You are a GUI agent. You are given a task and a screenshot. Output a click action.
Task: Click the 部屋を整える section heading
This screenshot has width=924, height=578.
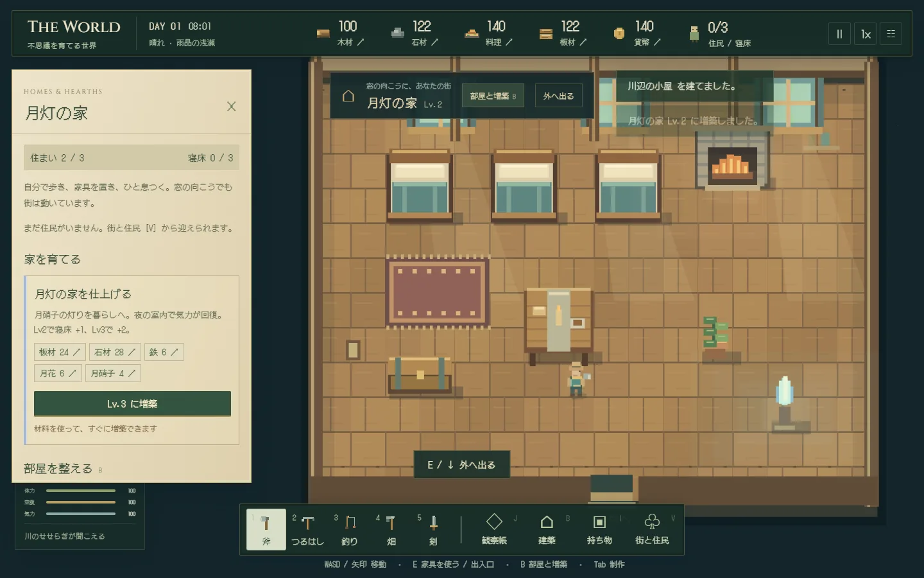(x=58, y=469)
